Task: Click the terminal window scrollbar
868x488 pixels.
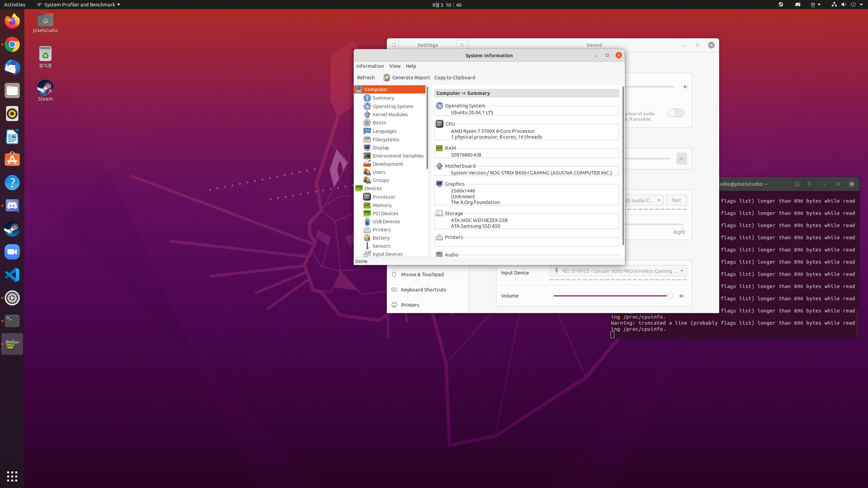Action: [857, 324]
